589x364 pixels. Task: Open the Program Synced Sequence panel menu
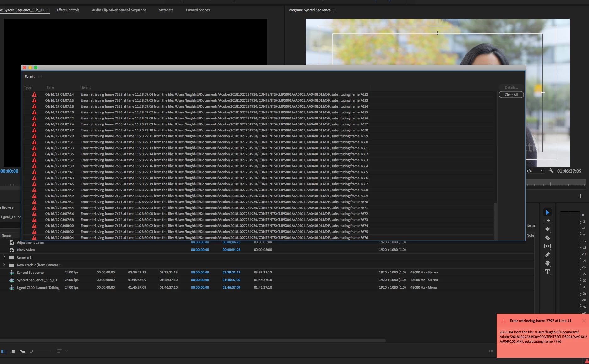335,10
